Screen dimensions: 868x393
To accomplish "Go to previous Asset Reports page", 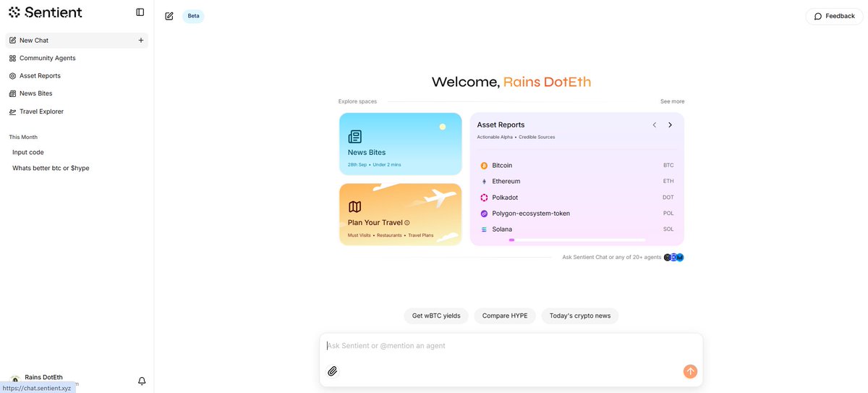I will (655, 125).
